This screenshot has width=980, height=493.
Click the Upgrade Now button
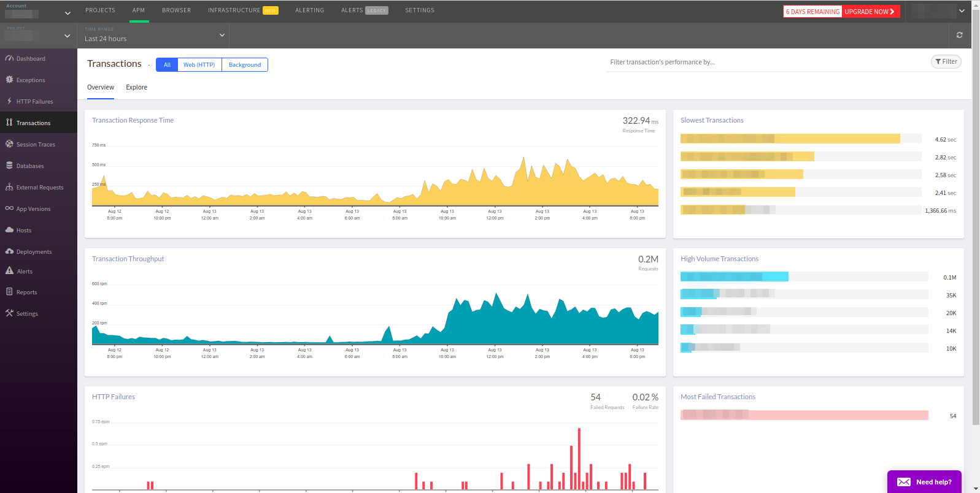(870, 12)
